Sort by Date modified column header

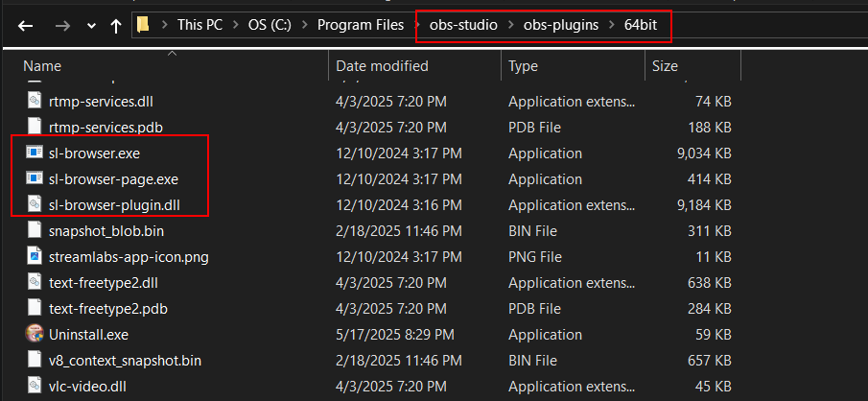382,66
